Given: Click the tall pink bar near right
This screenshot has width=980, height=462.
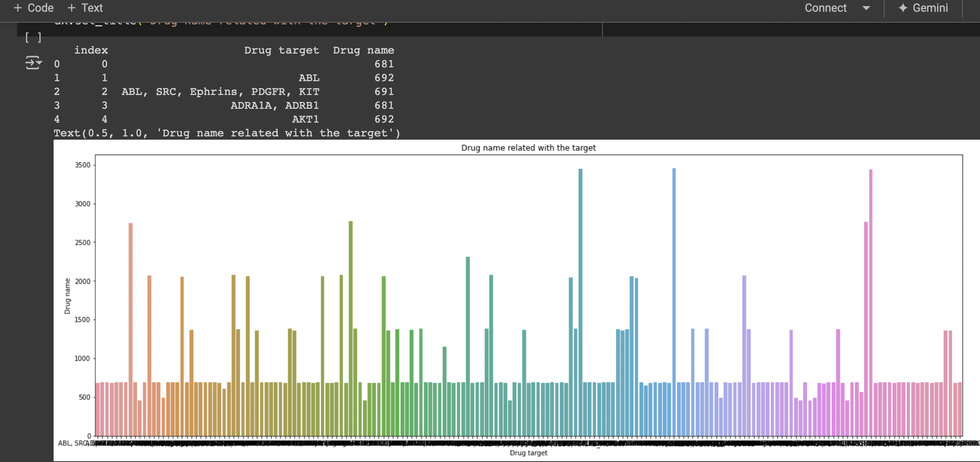Looking at the screenshot, I should coord(870,284).
